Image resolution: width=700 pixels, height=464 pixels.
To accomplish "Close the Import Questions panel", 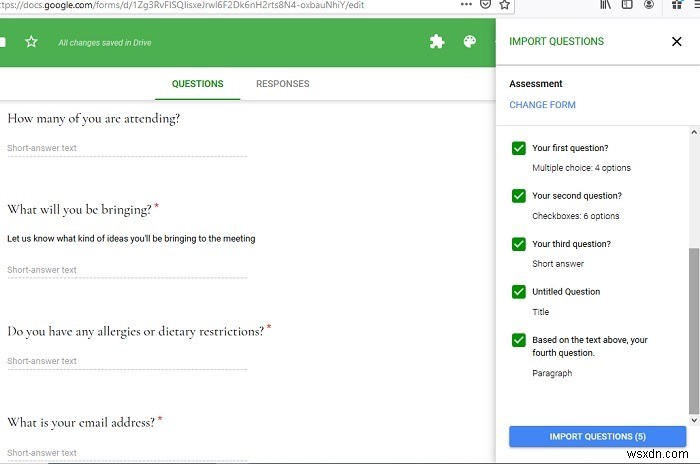I will click(676, 42).
